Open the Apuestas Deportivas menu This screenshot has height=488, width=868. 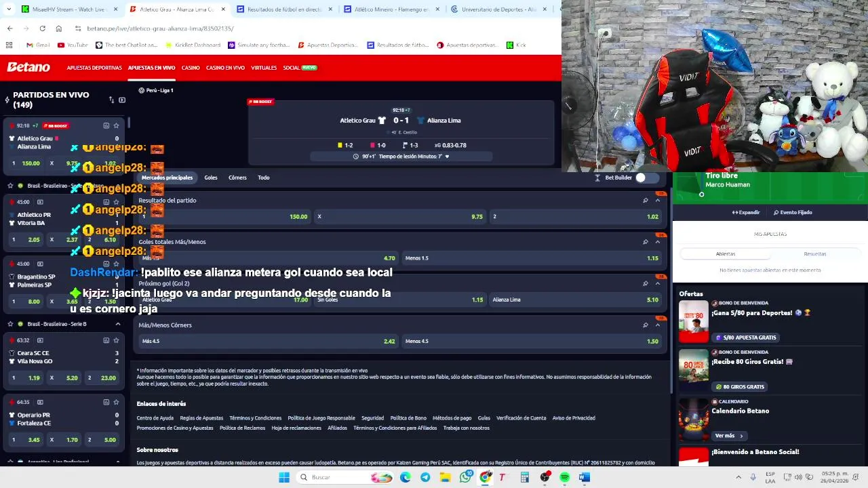[x=94, y=68]
